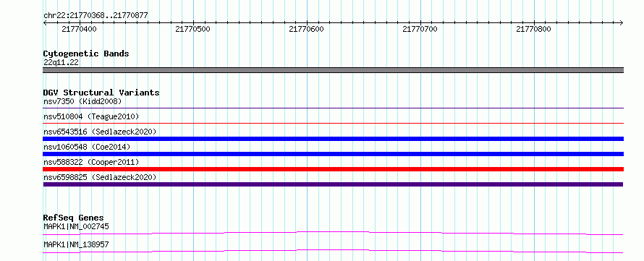Click the chr22:21770368..21770877 region label
644x261 pixels.
click(96, 16)
